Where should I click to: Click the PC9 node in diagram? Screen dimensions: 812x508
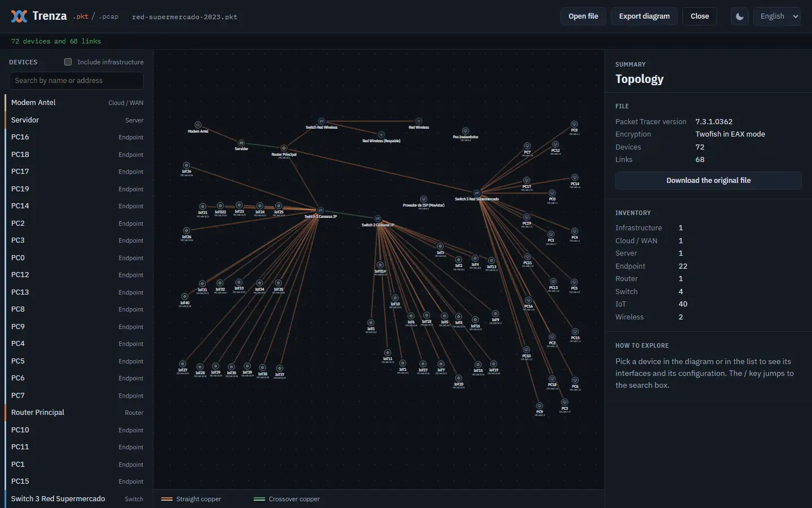click(540, 406)
